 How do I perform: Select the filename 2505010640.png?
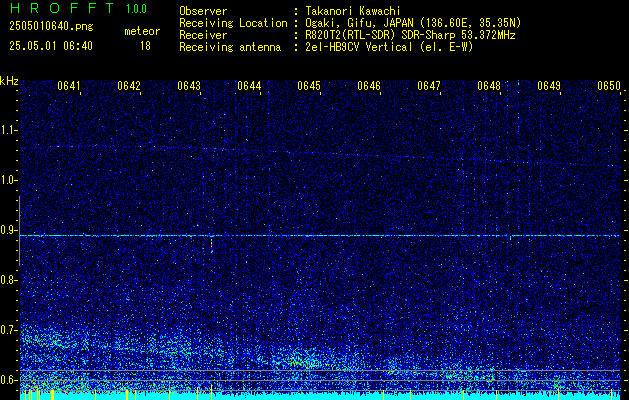click(x=51, y=27)
